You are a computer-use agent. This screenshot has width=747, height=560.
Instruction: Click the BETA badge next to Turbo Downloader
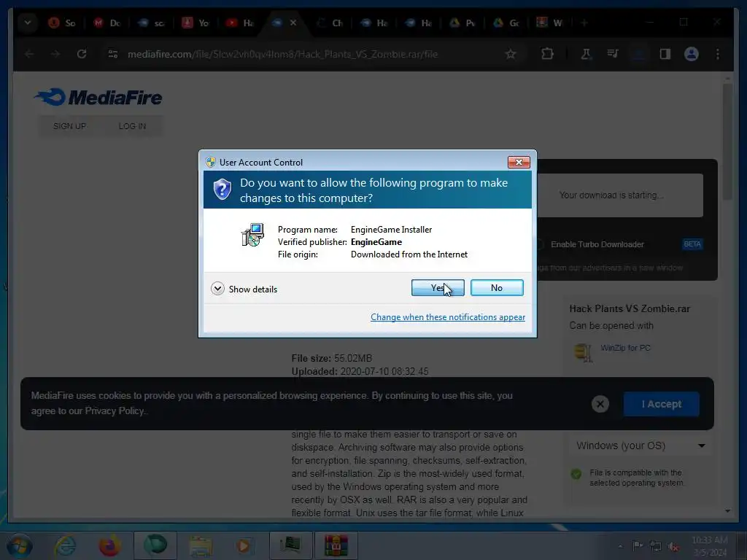click(x=692, y=244)
